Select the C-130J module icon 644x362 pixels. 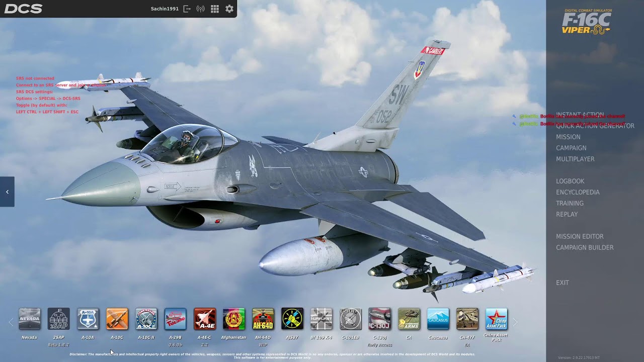pyautogui.click(x=380, y=319)
